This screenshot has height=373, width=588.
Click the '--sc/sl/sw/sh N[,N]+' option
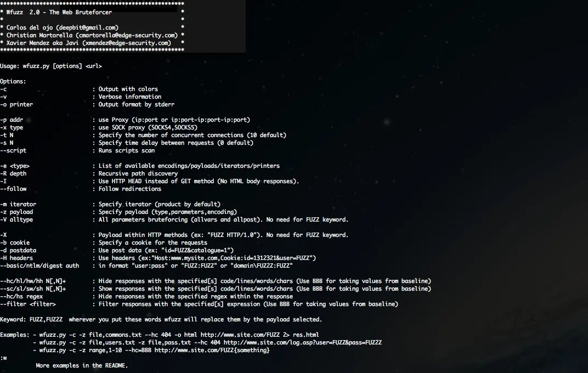coord(33,289)
